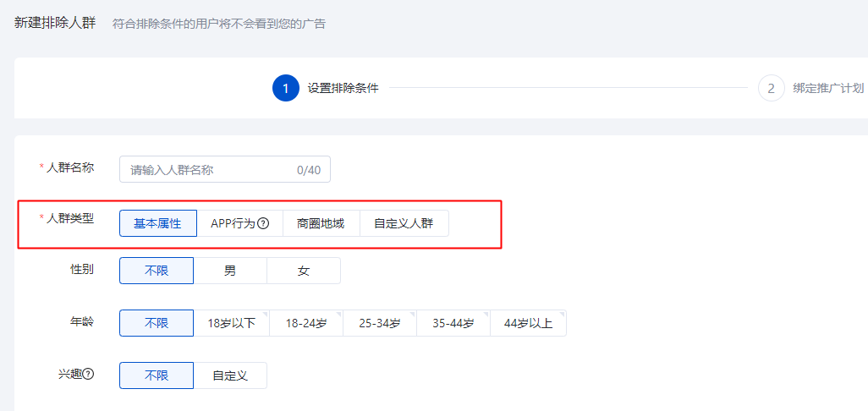
Task: Click the help icon next to 兴趣
Action: 88,374
